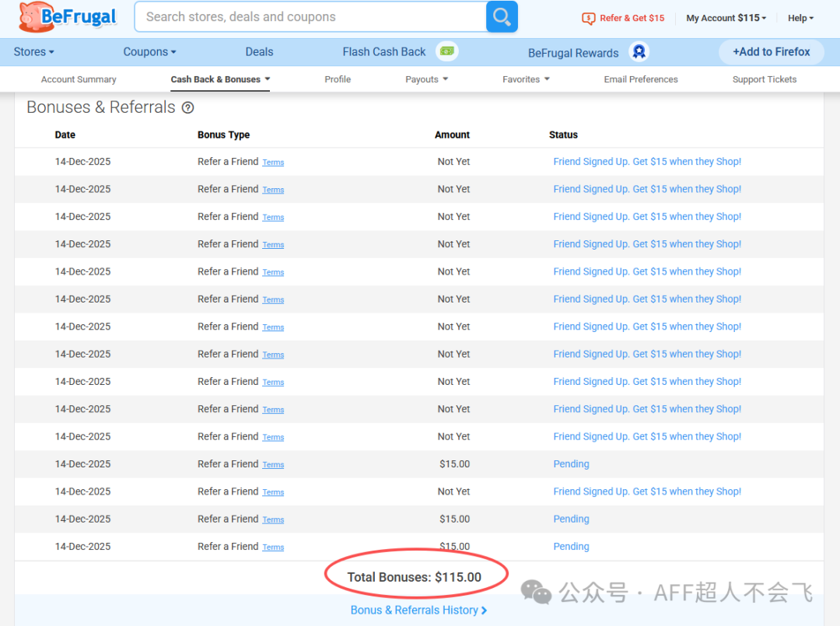Open Flash Cash Back page
The height and width of the screenshot is (626, 840).
click(x=384, y=52)
